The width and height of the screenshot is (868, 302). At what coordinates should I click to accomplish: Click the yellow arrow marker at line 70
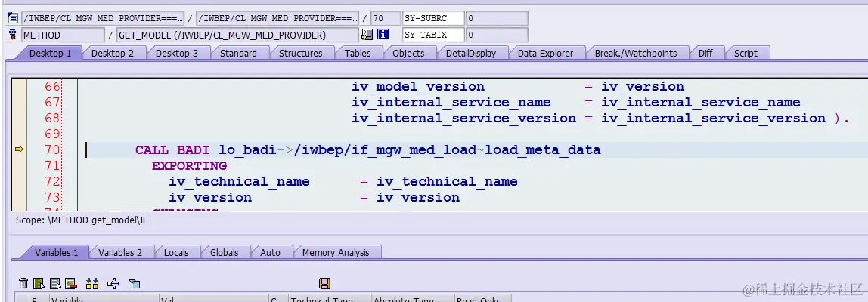click(x=19, y=149)
